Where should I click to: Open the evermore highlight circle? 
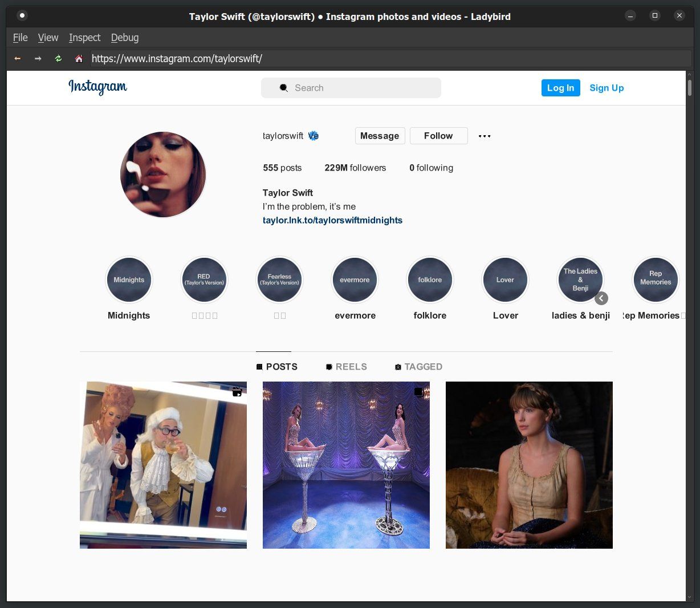(355, 280)
